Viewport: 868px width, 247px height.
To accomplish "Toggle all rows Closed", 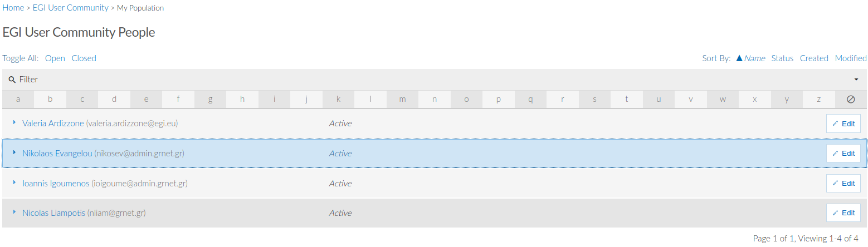I will click(x=84, y=58).
